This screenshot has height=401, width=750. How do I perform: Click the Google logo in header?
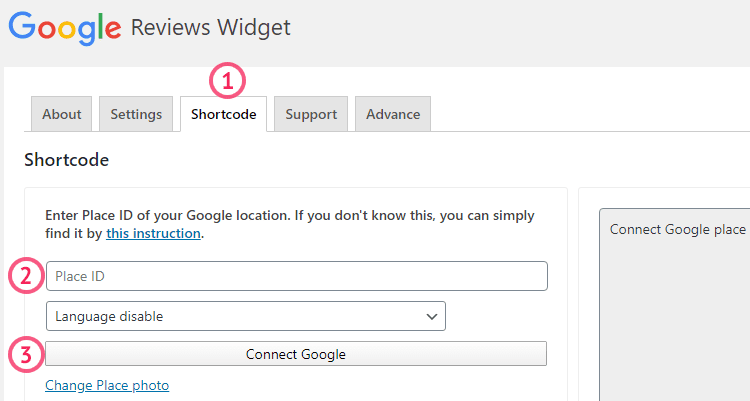pos(65,28)
